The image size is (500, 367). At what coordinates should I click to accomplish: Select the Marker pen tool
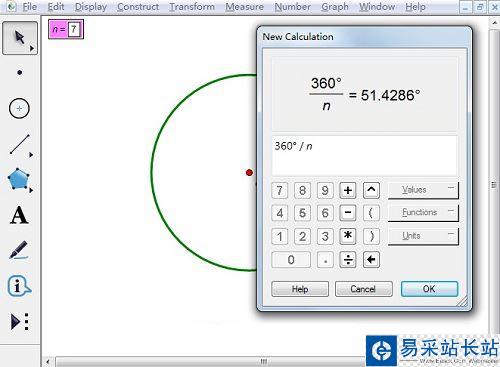tap(19, 250)
